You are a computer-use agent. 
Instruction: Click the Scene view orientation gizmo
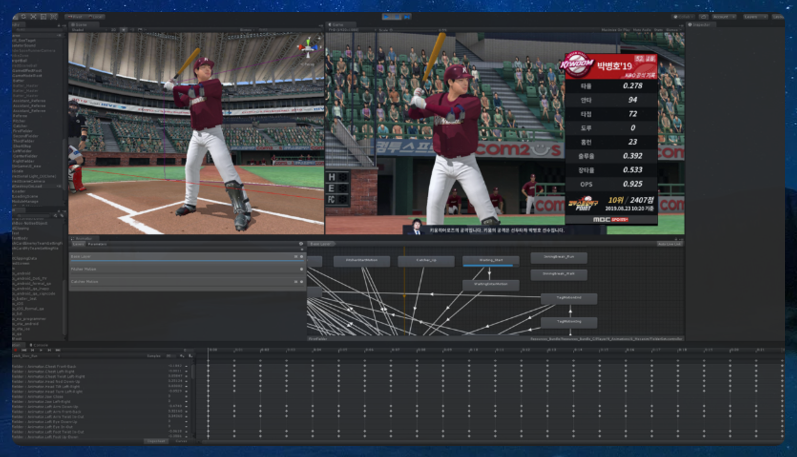click(x=308, y=47)
